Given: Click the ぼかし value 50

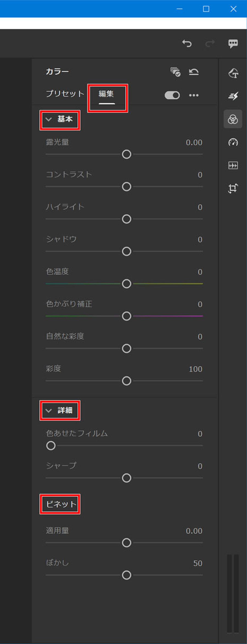Looking at the screenshot, I should point(198,563).
